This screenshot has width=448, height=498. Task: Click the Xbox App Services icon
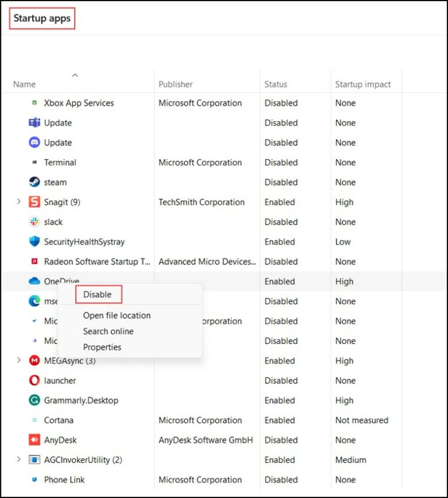(x=34, y=103)
